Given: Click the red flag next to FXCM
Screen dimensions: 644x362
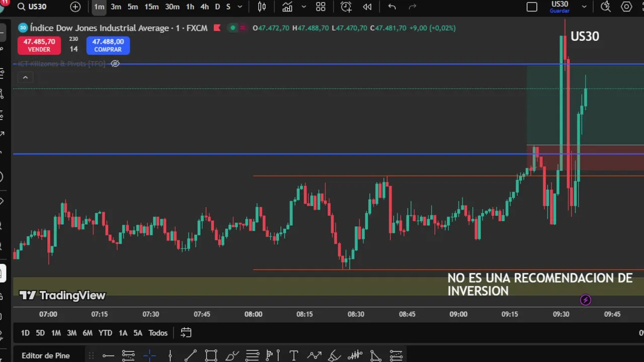Looking at the screenshot, I should pos(217,28).
